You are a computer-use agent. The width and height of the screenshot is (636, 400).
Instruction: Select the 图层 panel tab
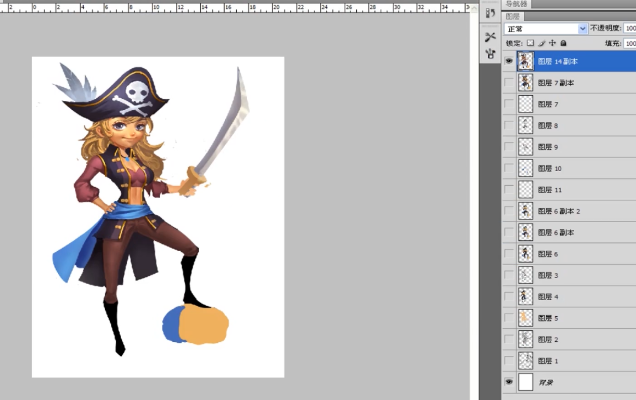[515, 16]
